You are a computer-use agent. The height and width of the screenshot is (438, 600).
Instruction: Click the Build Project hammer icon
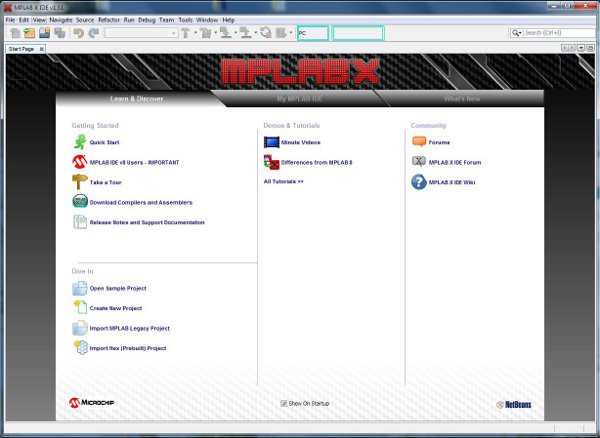186,33
